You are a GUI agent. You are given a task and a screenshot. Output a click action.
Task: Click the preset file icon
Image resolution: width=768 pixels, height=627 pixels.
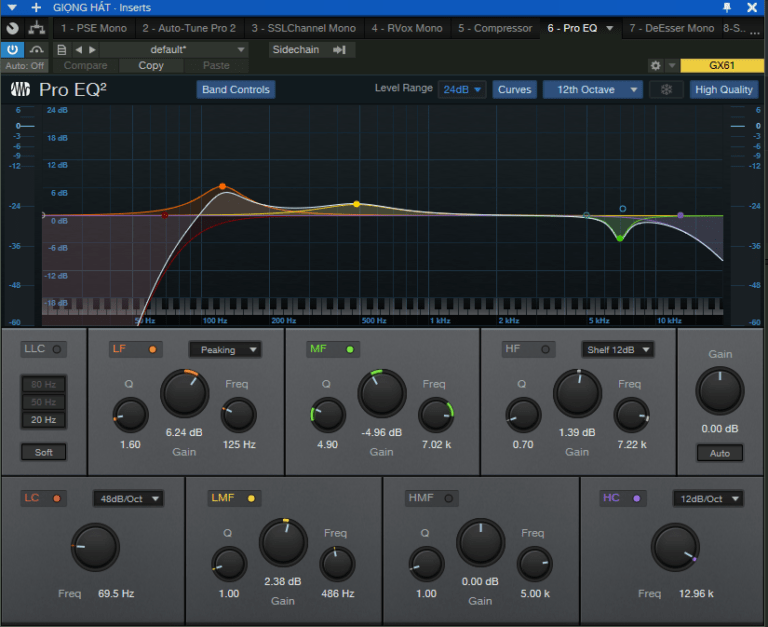pos(62,49)
